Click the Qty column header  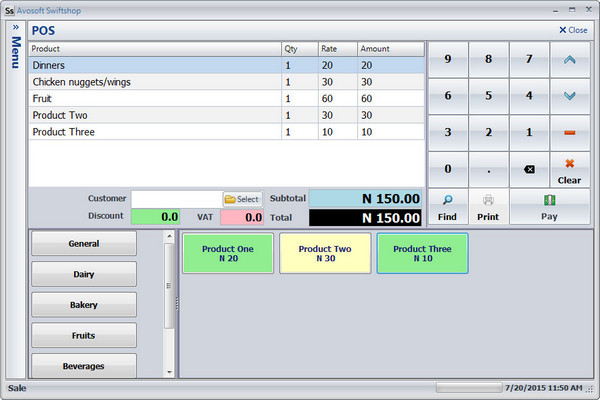(x=300, y=49)
